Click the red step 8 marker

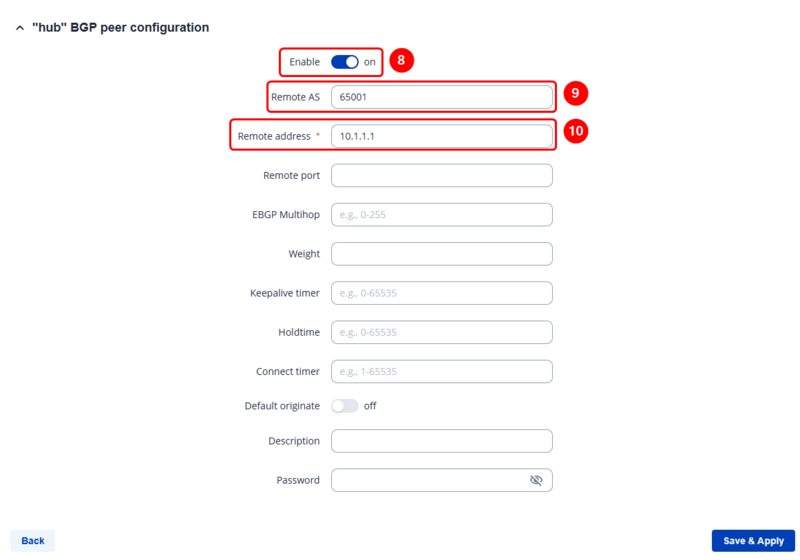pyautogui.click(x=401, y=61)
